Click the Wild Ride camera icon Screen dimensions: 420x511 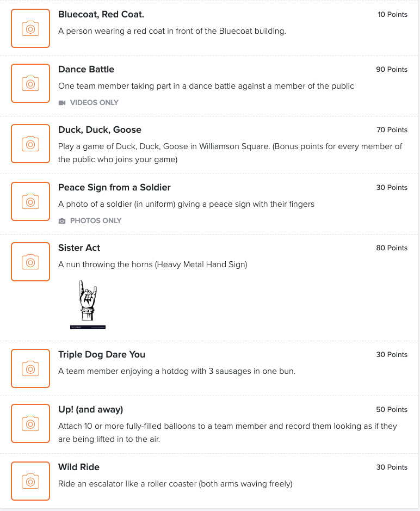(x=30, y=481)
